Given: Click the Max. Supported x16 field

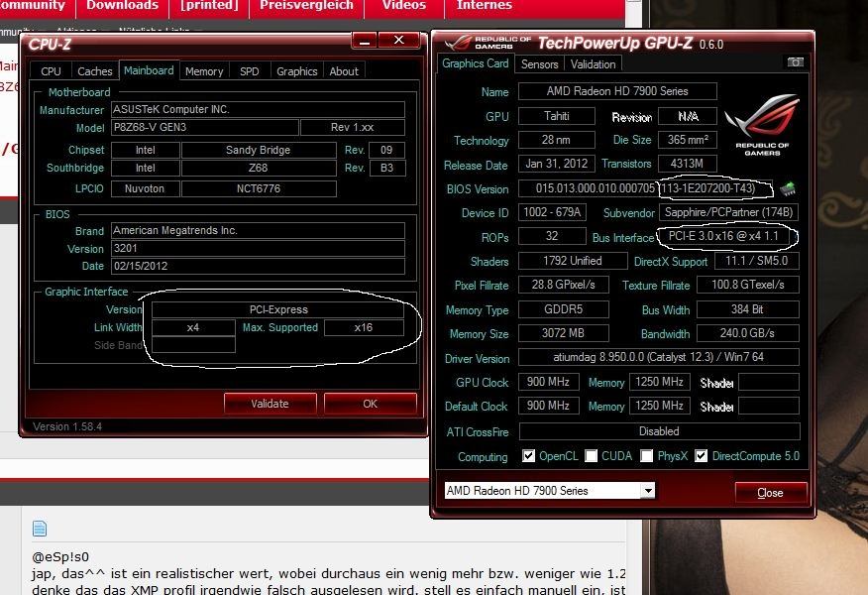Looking at the screenshot, I should tap(364, 327).
